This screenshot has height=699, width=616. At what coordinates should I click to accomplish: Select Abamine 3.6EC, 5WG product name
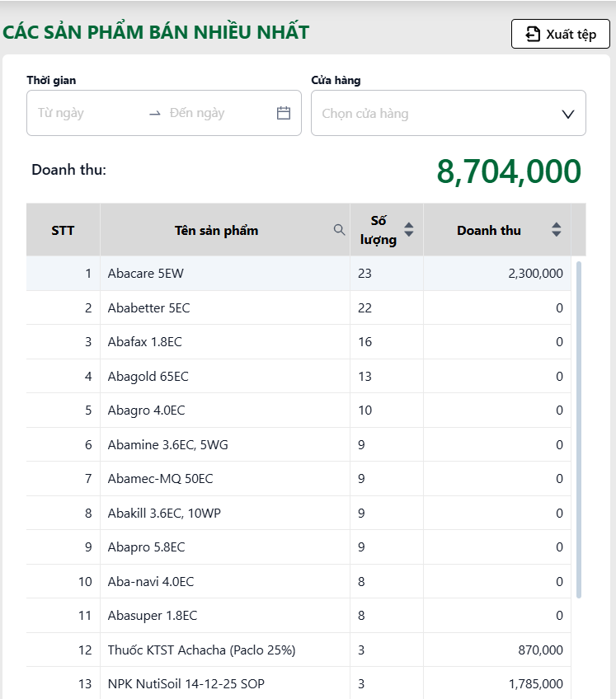tap(167, 445)
